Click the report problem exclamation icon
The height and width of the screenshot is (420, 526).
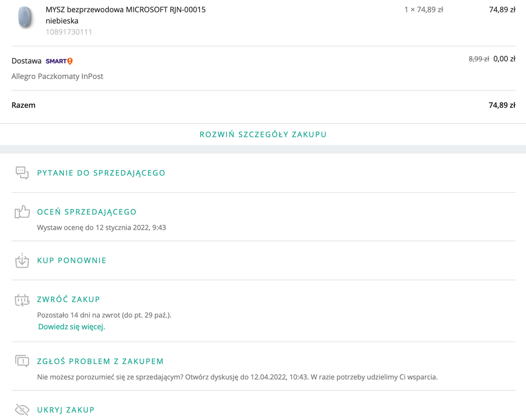22,361
